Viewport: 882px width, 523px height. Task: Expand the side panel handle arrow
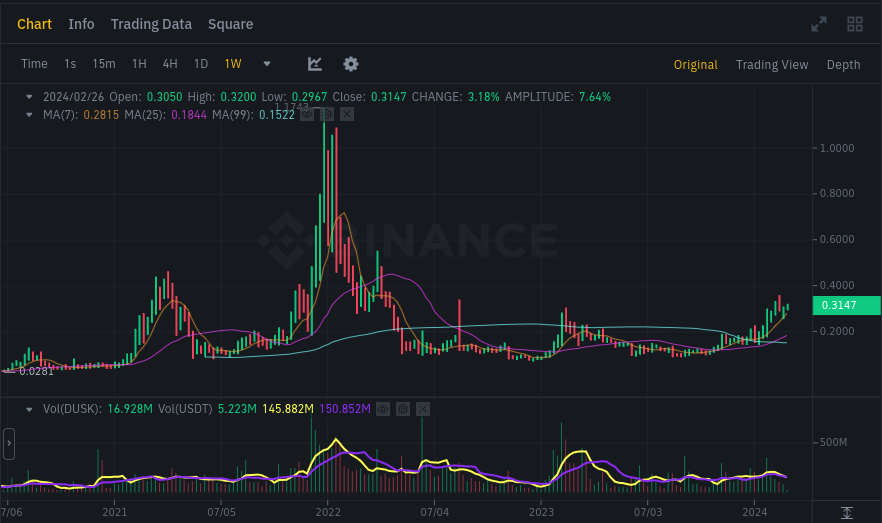(x=8, y=444)
